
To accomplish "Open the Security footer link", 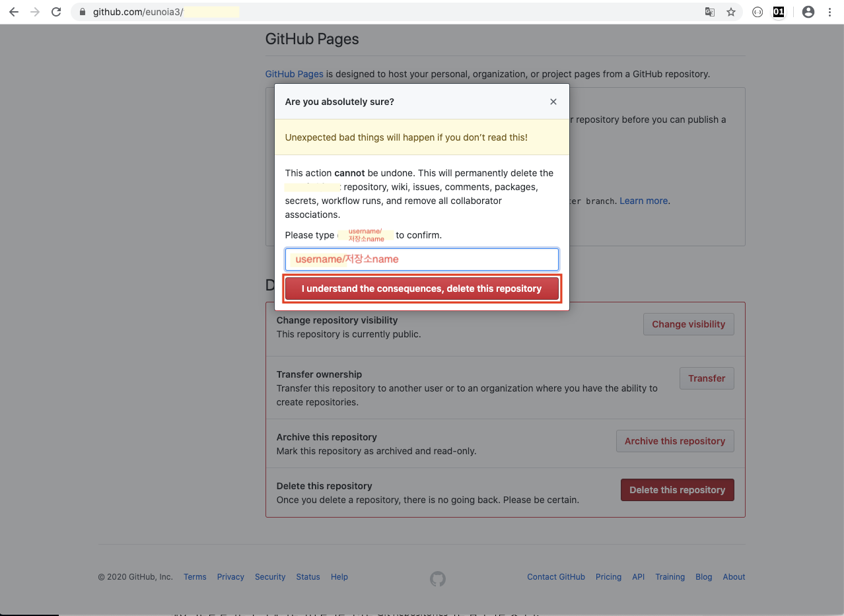I will click(x=270, y=577).
